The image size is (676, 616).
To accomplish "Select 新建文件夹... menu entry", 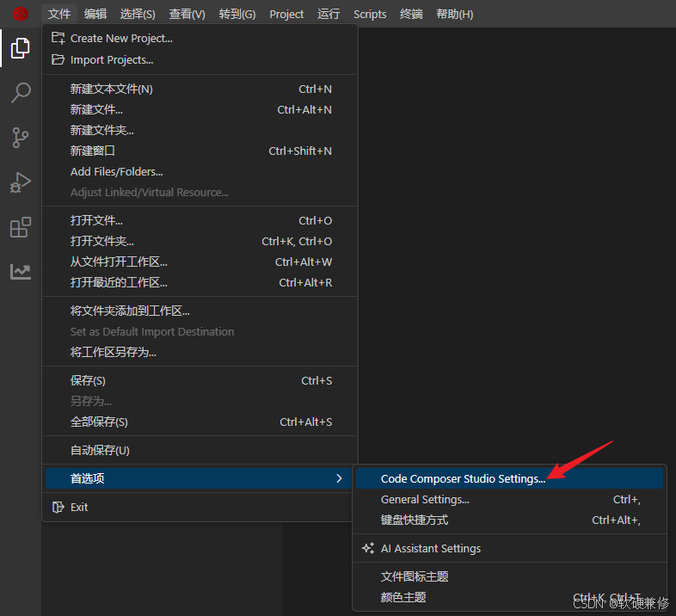I will pyautogui.click(x=200, y=130).
